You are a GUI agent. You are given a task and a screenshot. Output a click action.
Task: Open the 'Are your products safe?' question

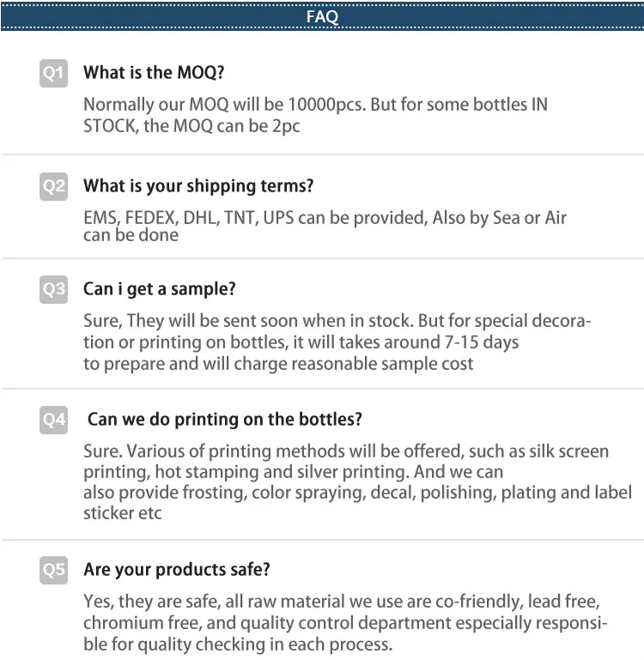(177, 569)
